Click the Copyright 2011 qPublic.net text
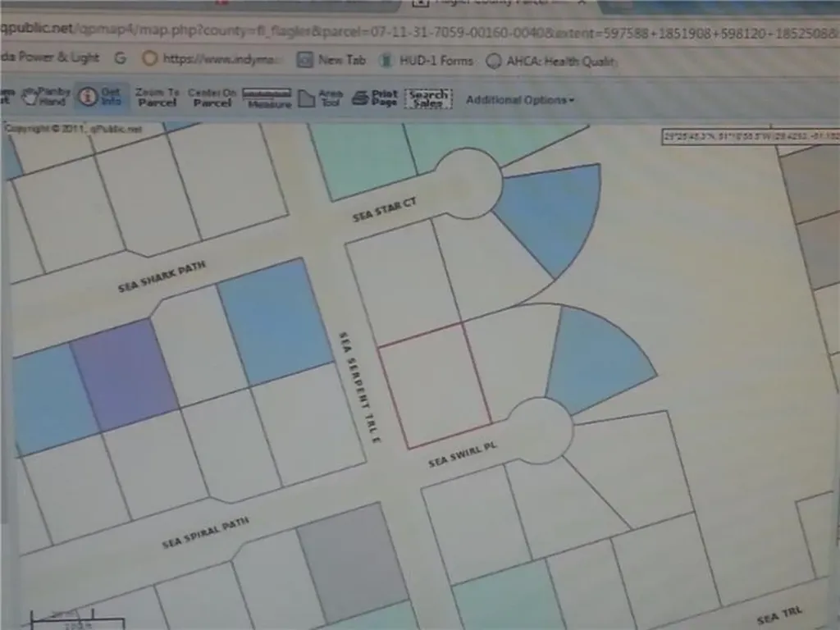Viewport: 840px width, 630px height. 73,129
